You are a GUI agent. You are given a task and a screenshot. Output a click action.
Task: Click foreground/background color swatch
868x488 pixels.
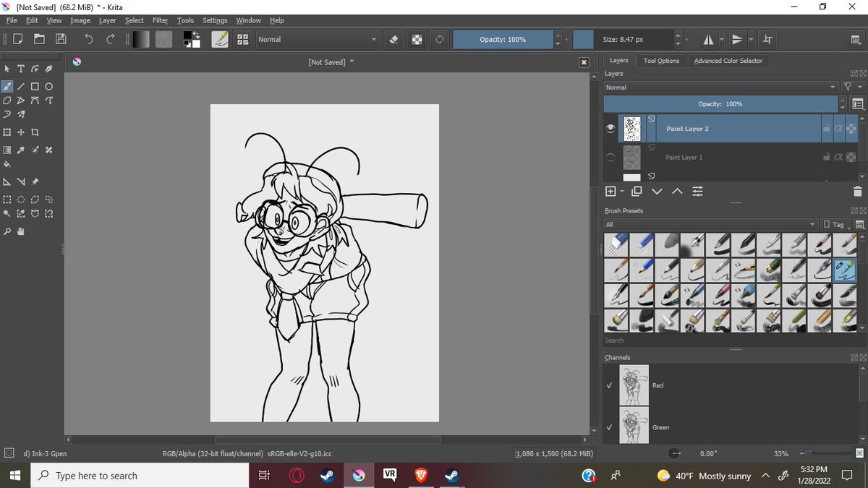point(191,39)
